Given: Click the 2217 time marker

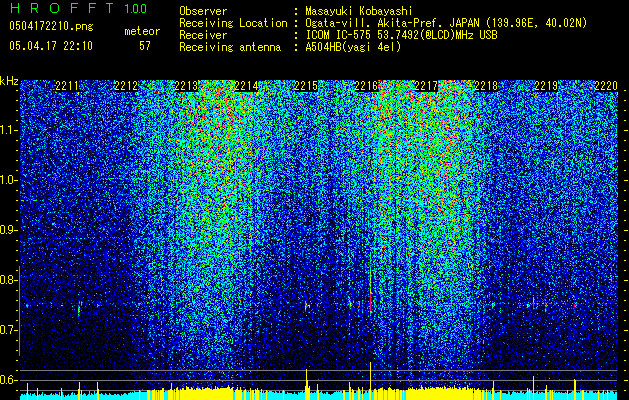Looking at the screenshot, I should pyautogui.click(x=426, y=86).
